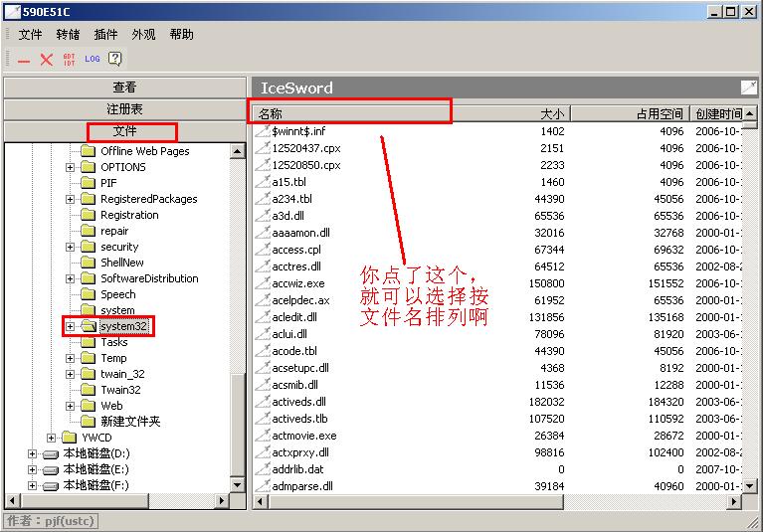Open the LOG toolbar icon
This screenshot has width=763, height=532.
point(92,59)
